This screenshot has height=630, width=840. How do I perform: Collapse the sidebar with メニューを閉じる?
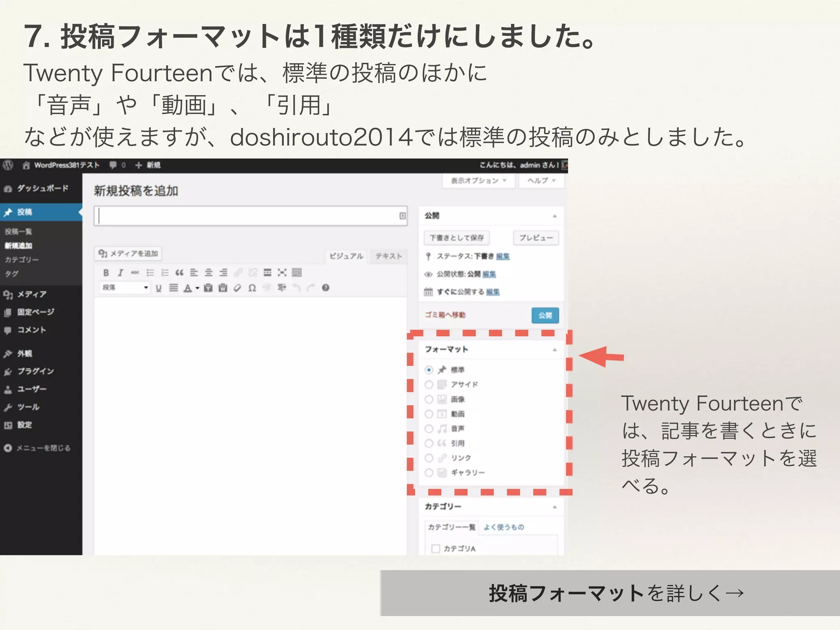tap(37, 448)
